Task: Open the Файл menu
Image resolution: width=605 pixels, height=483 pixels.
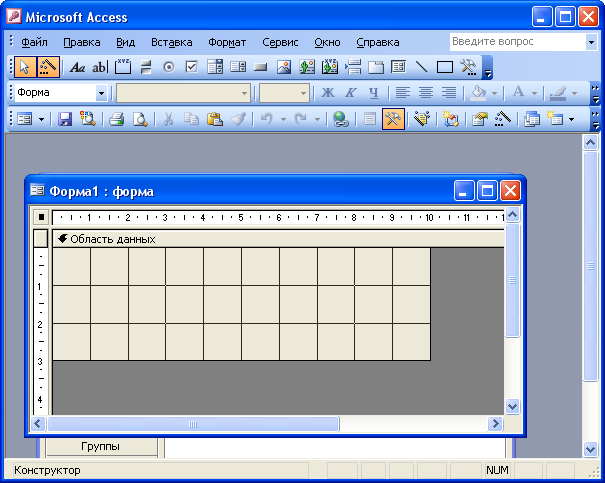Action: (x=34, y=42)
